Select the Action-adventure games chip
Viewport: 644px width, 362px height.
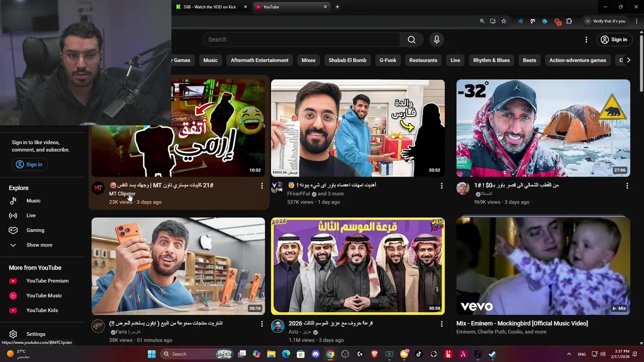coord(578,60)
